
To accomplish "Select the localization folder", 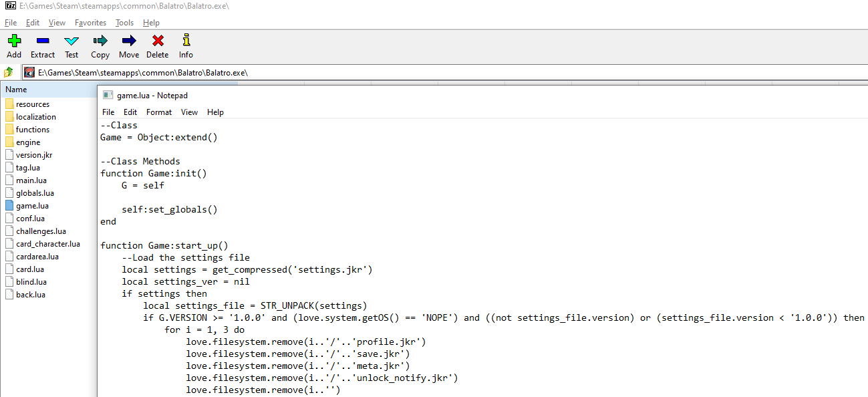I will click(x=36, y=117).
